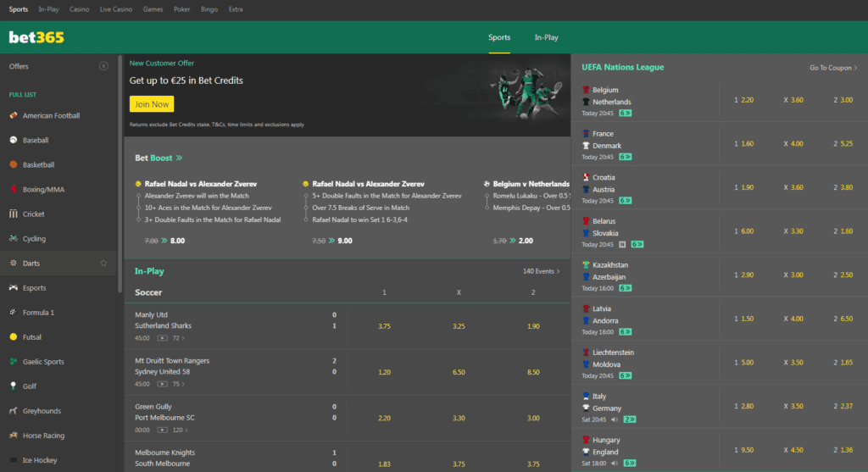Screen dimensions: 868x472
Task: Click the bet365 logo
Action: (36, 37)
